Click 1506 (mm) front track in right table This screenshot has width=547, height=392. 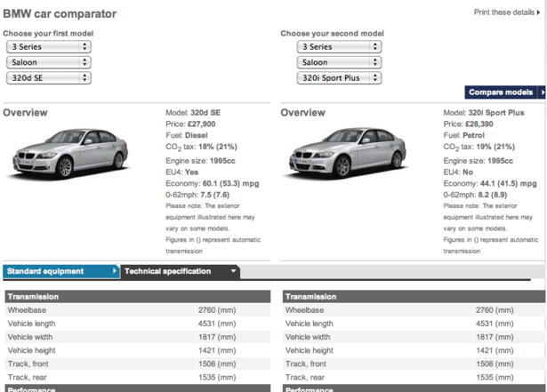pos(495,364)
